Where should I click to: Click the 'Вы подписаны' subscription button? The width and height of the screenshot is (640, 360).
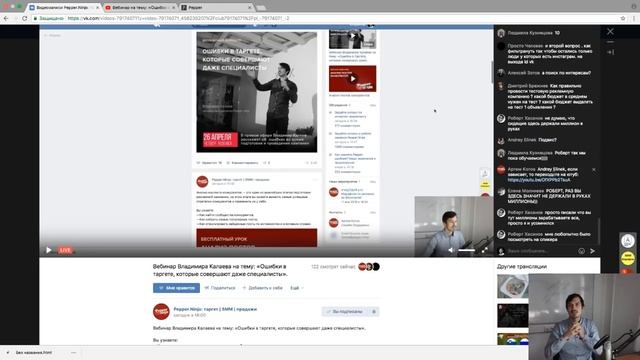point(345,312)
